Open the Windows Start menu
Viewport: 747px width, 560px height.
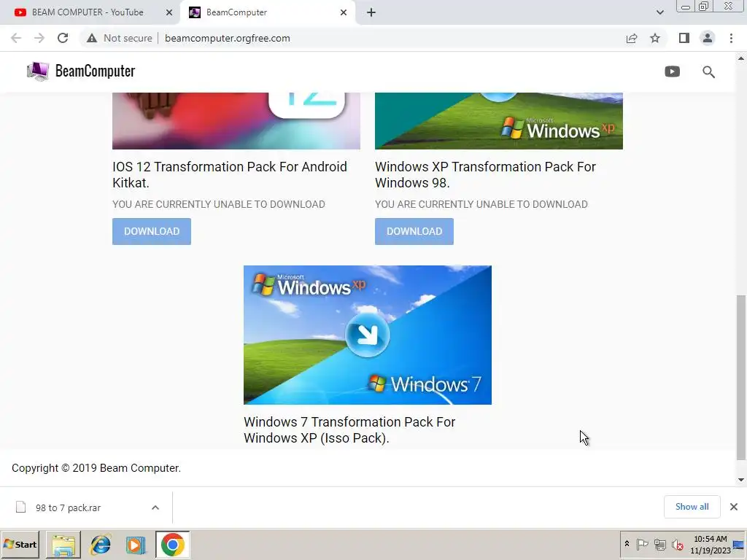[20, 544]
